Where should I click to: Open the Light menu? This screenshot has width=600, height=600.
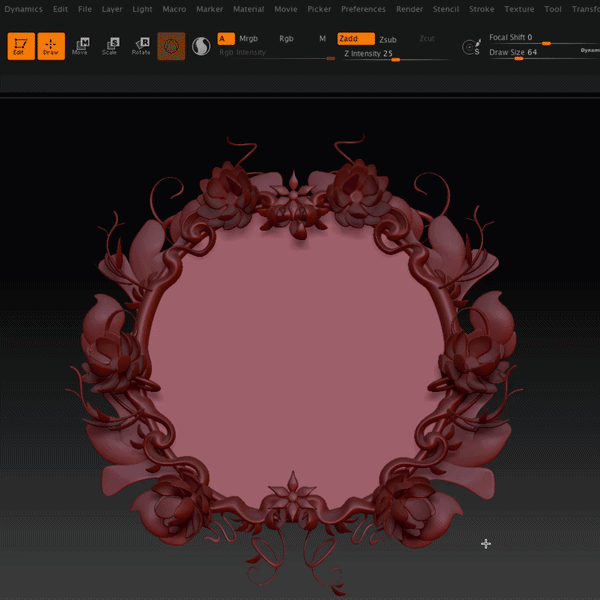coord(142,9)
